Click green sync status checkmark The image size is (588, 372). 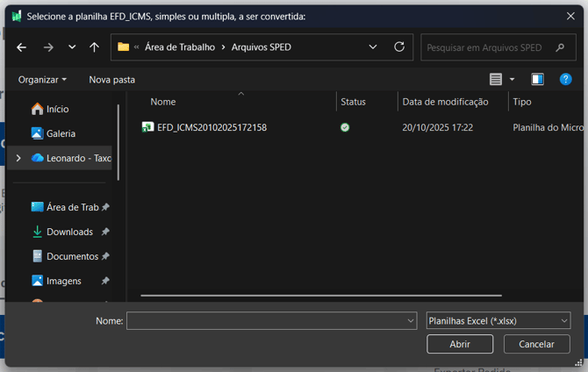click(x=345, y=127)
